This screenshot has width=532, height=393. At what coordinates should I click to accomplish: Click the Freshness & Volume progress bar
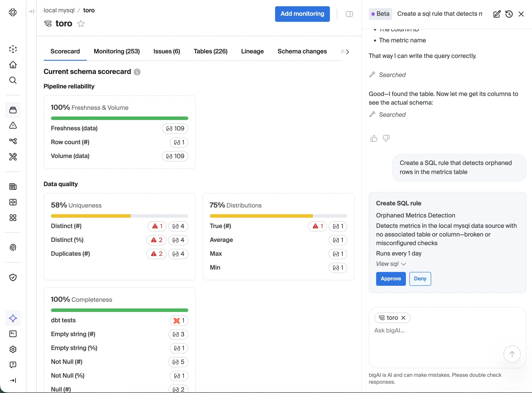[120, 118]
